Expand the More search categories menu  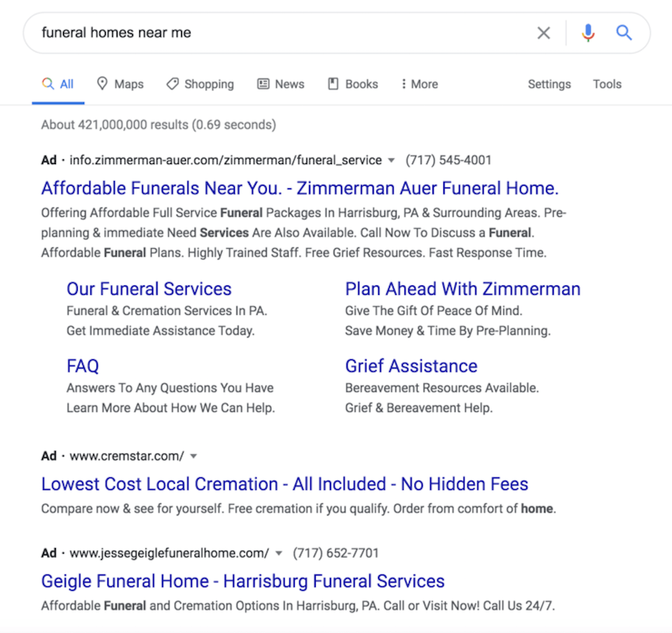click(x=419, y=84)
